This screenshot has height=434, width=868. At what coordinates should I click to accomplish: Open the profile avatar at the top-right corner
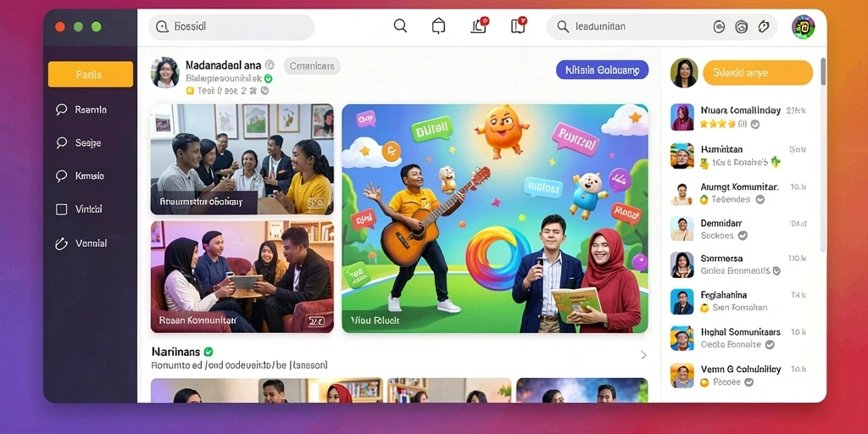point(803,26)
